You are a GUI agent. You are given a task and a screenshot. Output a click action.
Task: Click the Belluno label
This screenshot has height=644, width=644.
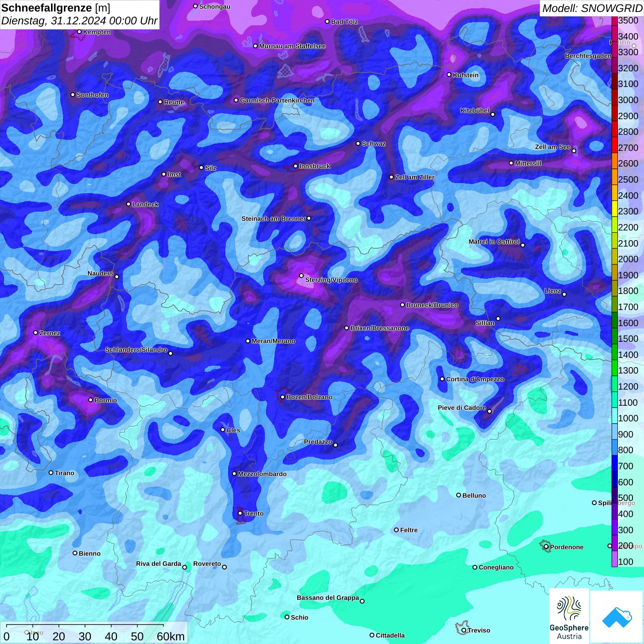[474, 495]
